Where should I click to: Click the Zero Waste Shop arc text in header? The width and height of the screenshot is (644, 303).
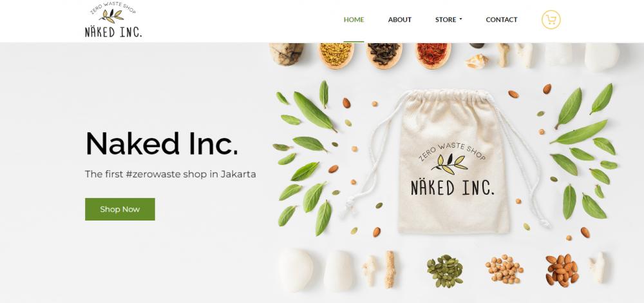point(113,7)
